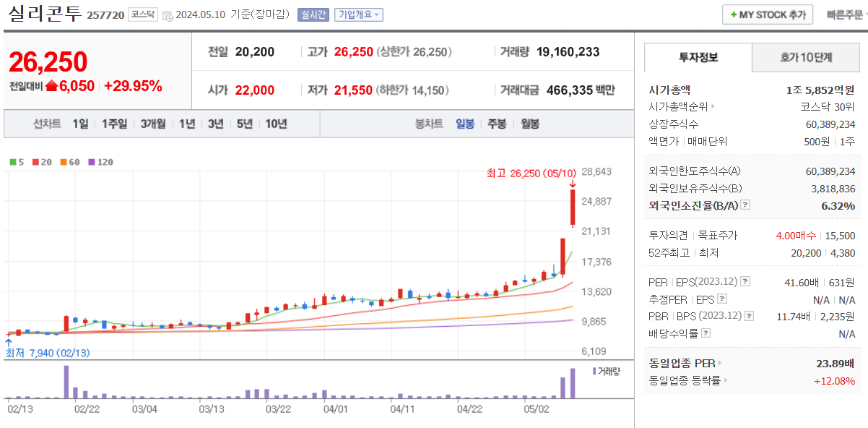Image resolution: width=868 pixels, height=428 pixels.
Task: Click the 실시간 button
Action: click(x=313, y=14)
